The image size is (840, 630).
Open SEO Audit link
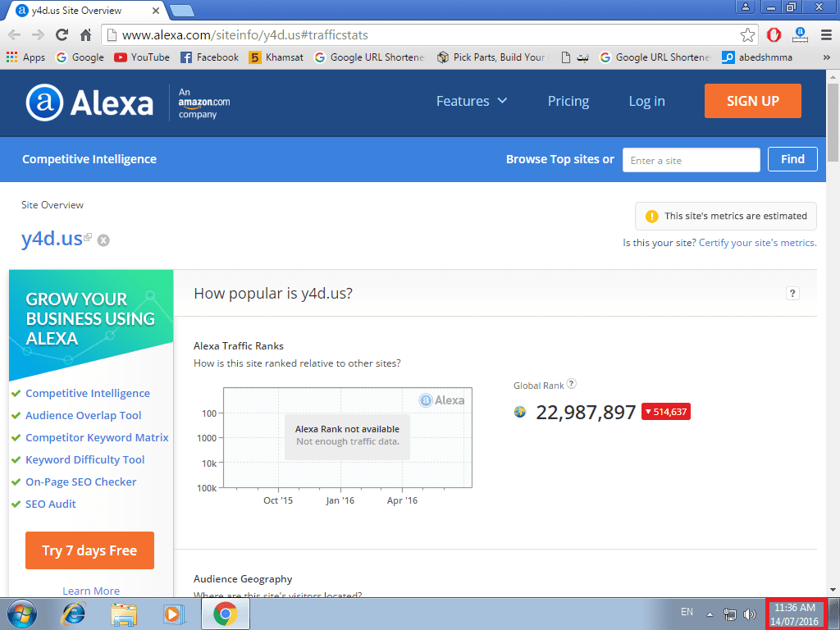51,504
